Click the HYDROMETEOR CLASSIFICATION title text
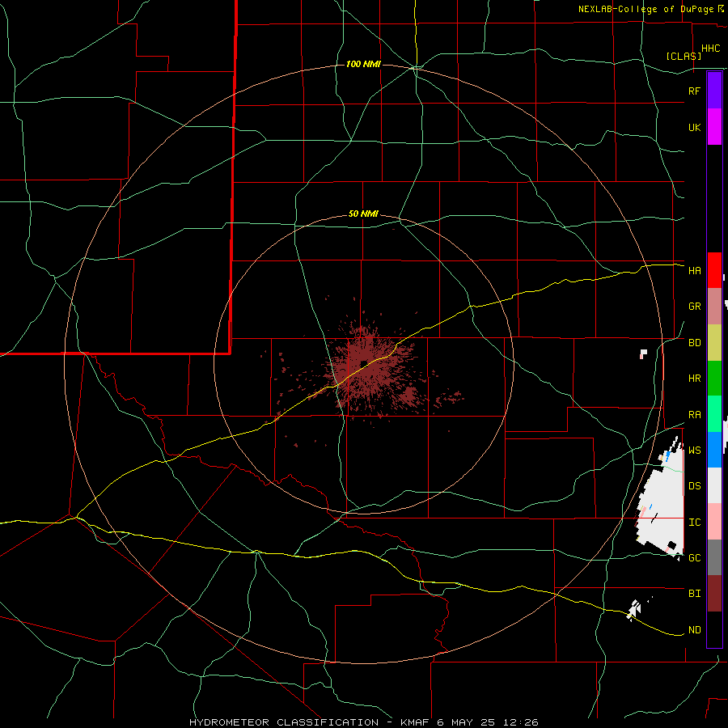 (x=284, y=722)
